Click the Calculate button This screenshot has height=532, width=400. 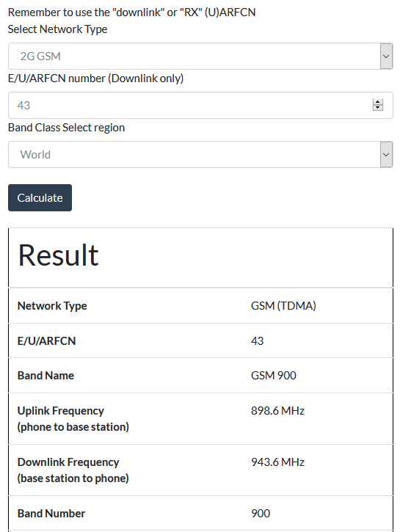[x=40, y=198]
